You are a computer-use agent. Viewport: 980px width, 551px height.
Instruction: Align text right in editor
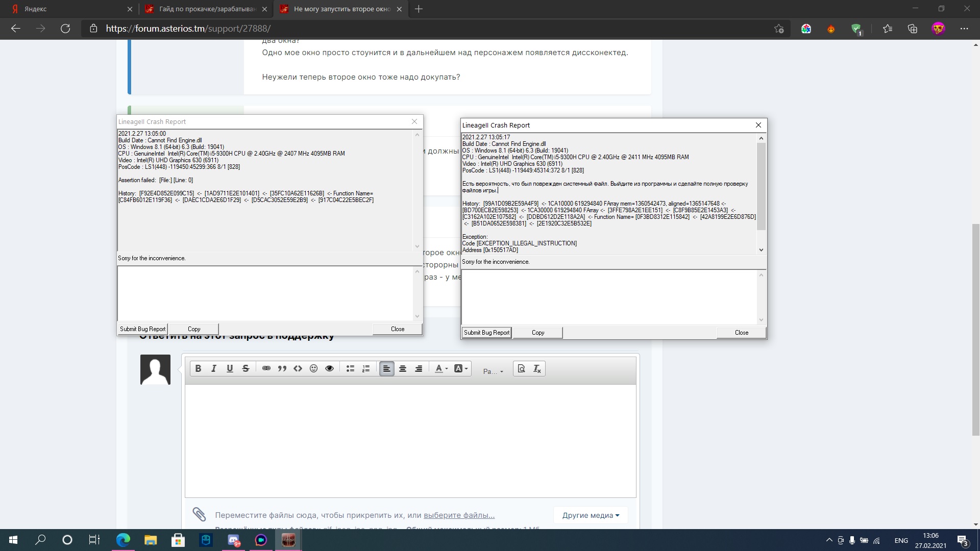click(x=419, y=368)
